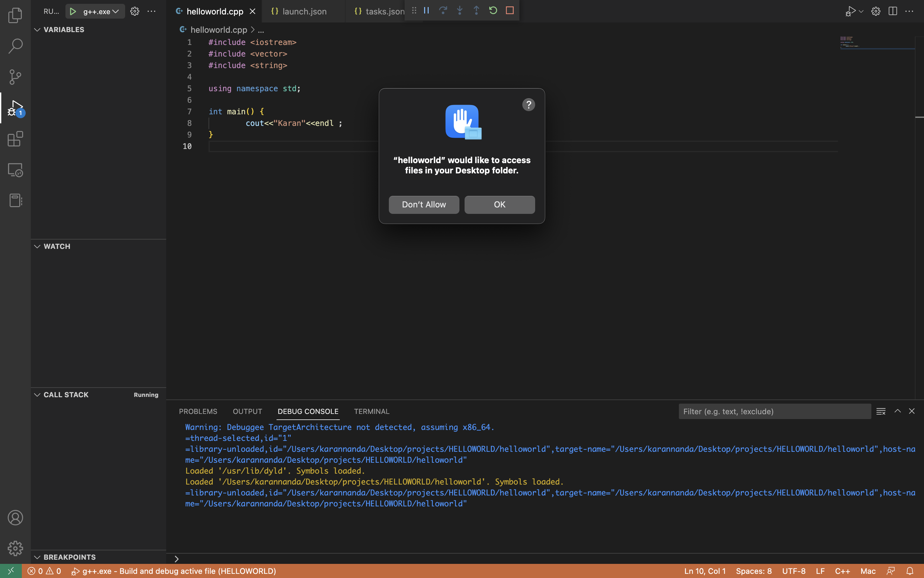Maximize the panel size chevron

[898, 411]
